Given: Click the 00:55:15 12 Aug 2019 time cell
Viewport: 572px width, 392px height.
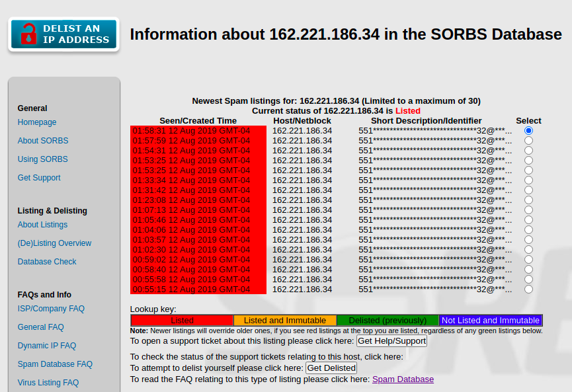Looking at the screenshot, I should click(198, 289).
